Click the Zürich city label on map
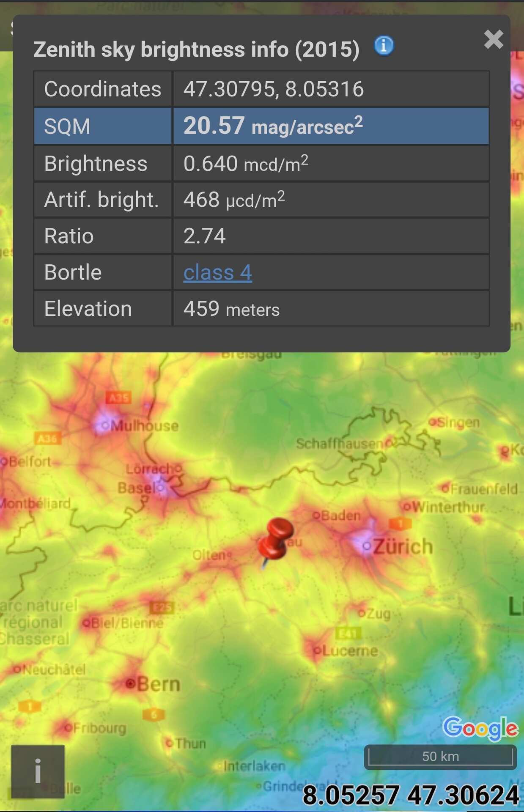 (403, 547)
